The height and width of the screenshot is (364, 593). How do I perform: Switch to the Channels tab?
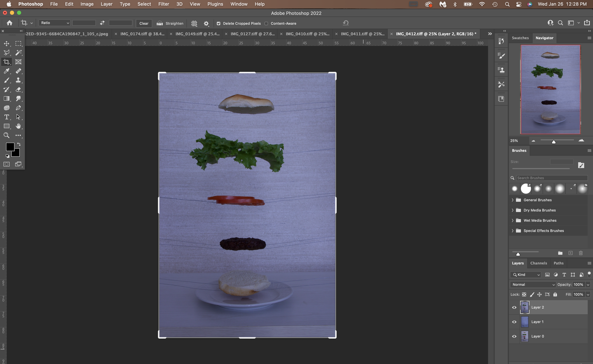pyautogui.click(x=539, y=263)
